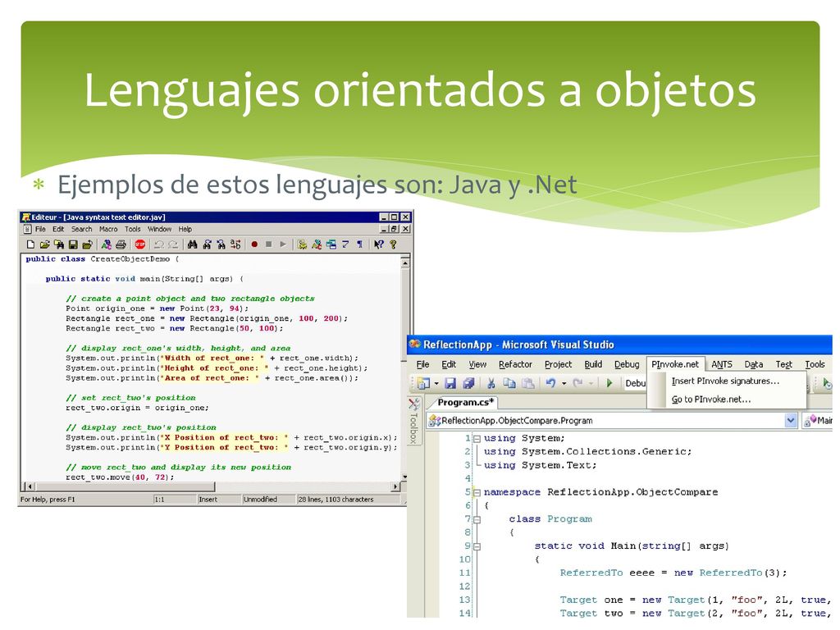Click the Undo arrow in Editeur toolbar
Image resolution: width=840 pixels, height=630 pixels.
(158, 244)
